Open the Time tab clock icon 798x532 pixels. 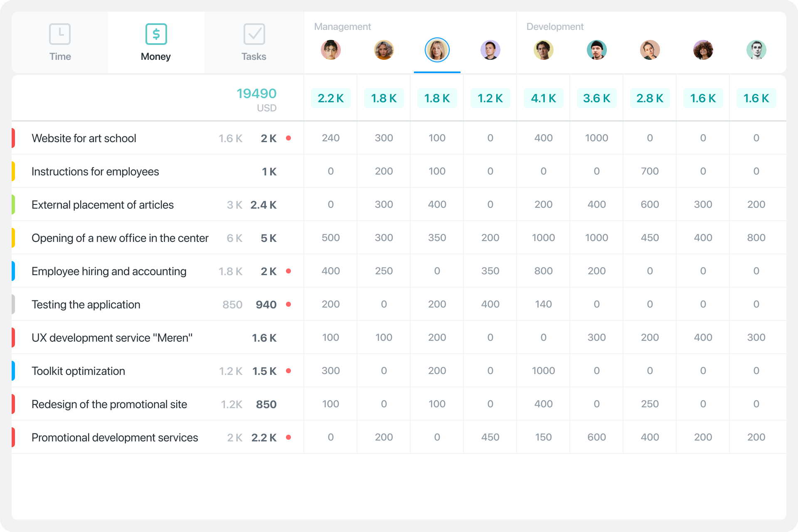pos(60,34)
